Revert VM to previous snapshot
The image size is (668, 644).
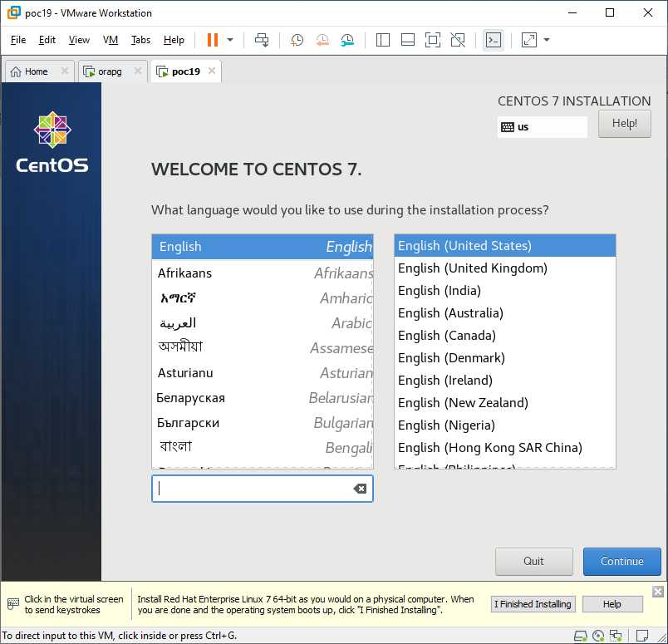point(322,40)
